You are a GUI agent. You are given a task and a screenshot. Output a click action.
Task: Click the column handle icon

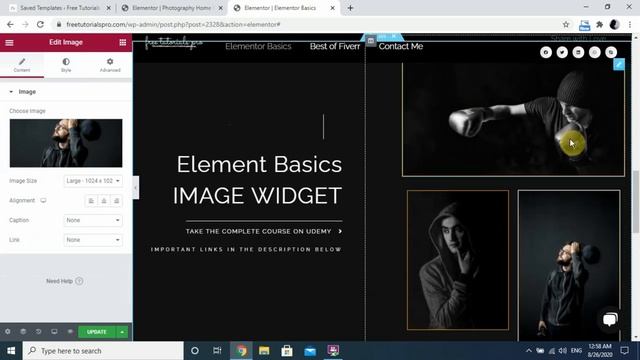coord(371,41)
